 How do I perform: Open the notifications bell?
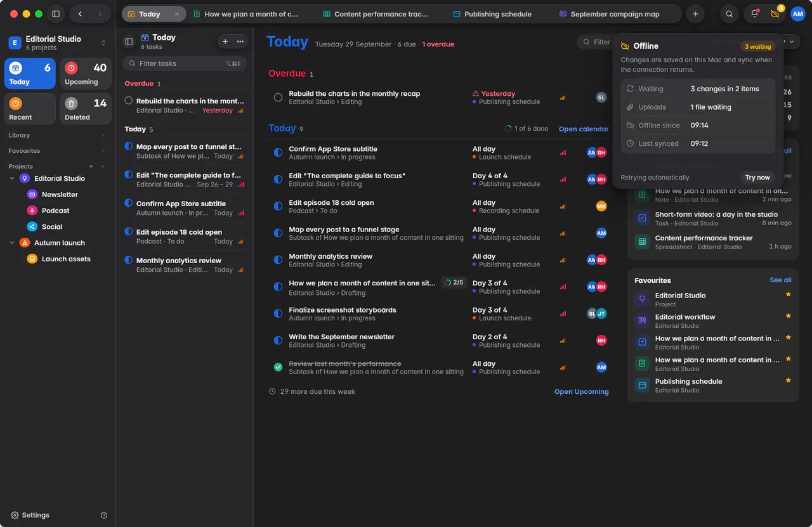[754, 14]
